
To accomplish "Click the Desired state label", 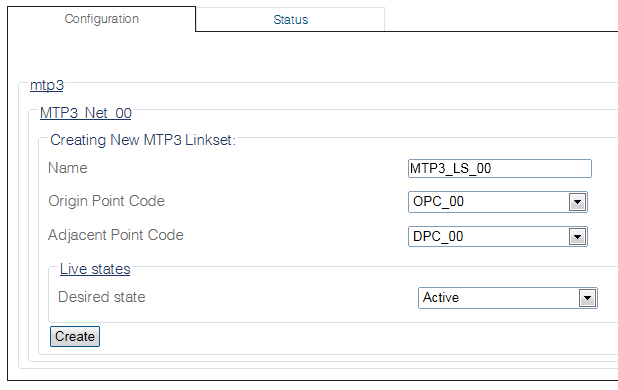I will coord(102,297).
